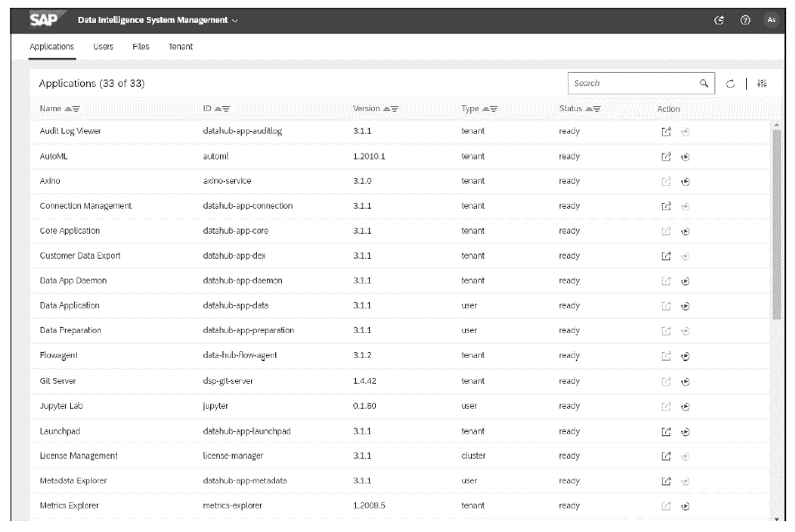Click the dsp-git-server ID cell

coord(228,381)
